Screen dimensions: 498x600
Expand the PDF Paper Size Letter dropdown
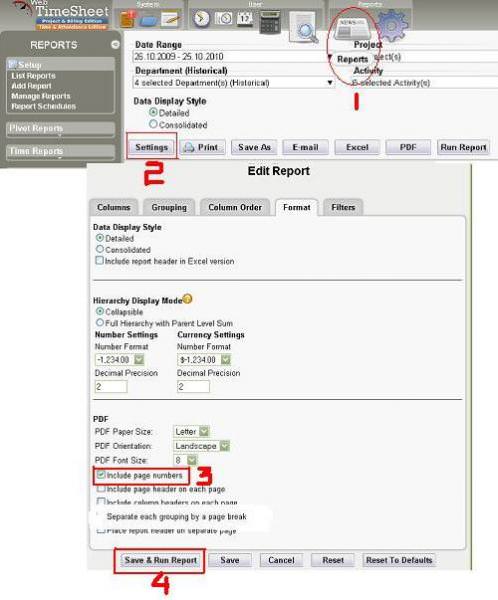pyautogui.click(x=191, y=431)
